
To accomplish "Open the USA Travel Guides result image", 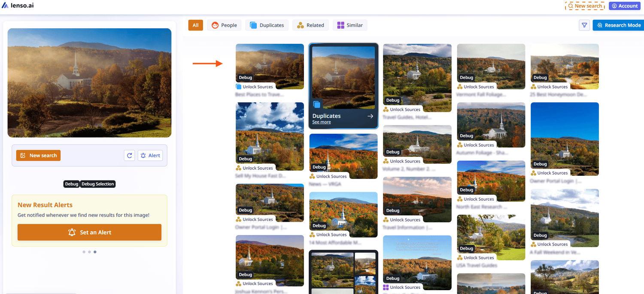I will coord(491,237).
